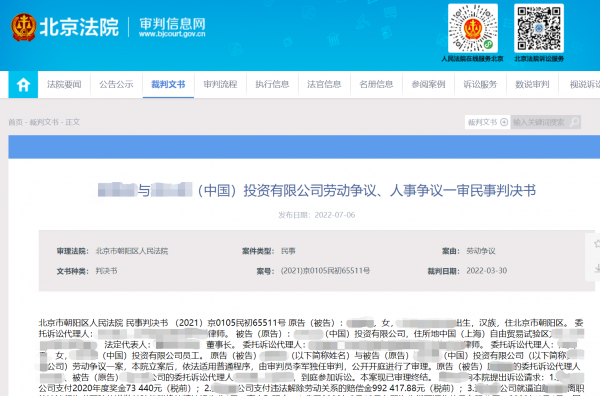
Task: Open the 公告公示 menu item
Action: click(x=116, y=84)
